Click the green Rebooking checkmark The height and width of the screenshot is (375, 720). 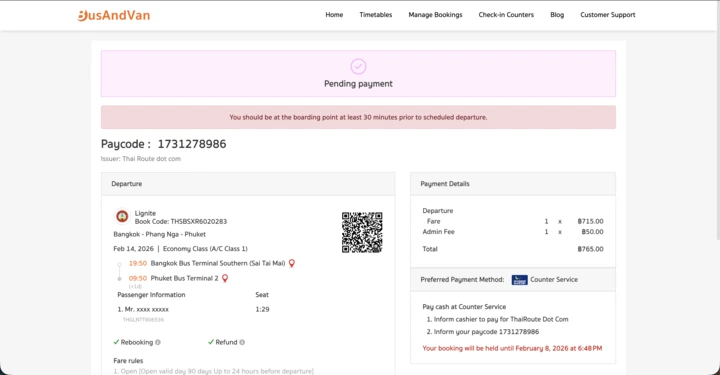point(116,342)
